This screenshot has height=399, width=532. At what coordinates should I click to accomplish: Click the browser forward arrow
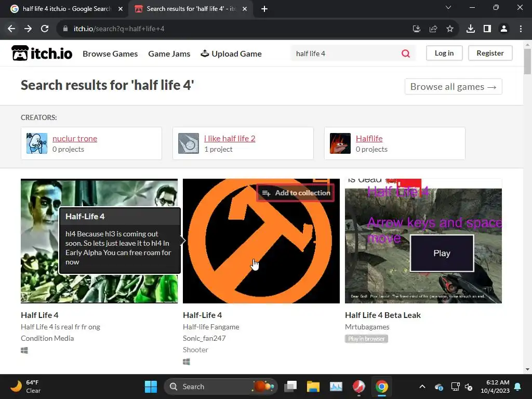pos(28,29)
